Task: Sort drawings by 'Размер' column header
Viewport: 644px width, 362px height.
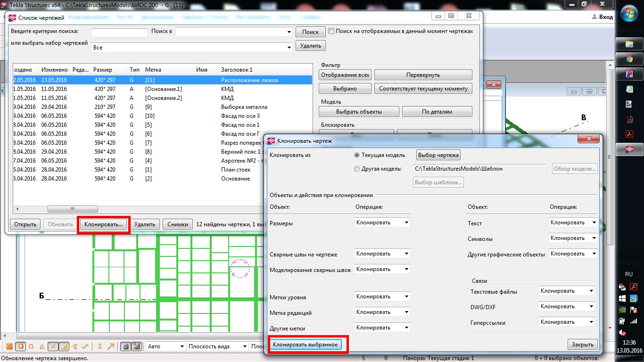Action: pyautogui.click(x=108, y=70)
